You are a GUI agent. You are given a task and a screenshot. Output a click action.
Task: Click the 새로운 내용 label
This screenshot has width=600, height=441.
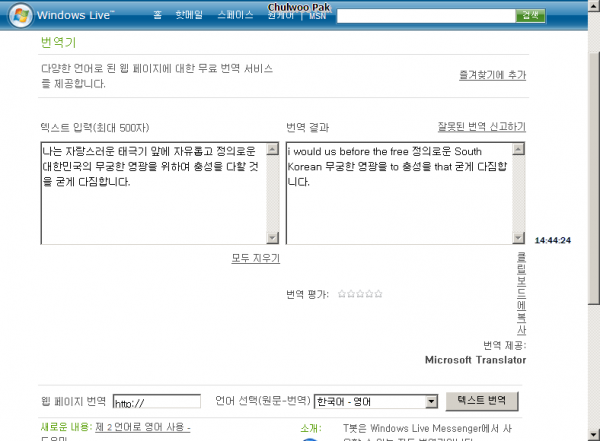[x=66, y=427]
